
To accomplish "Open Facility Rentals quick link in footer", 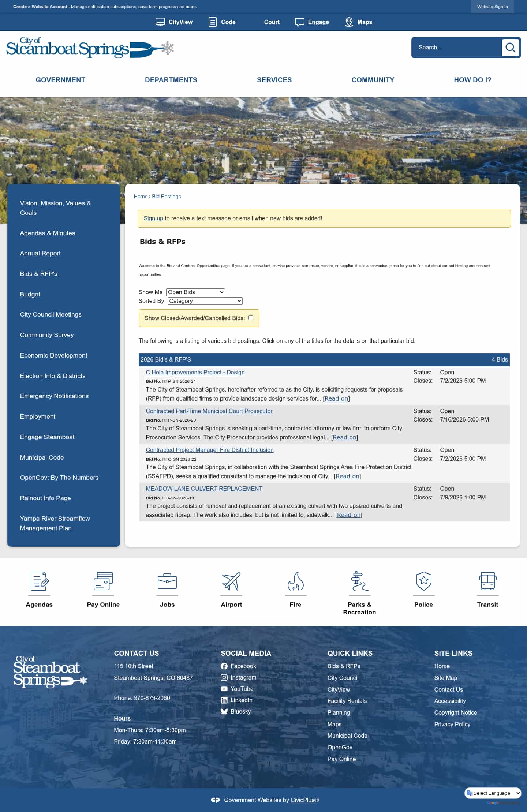I will point(347,701).
